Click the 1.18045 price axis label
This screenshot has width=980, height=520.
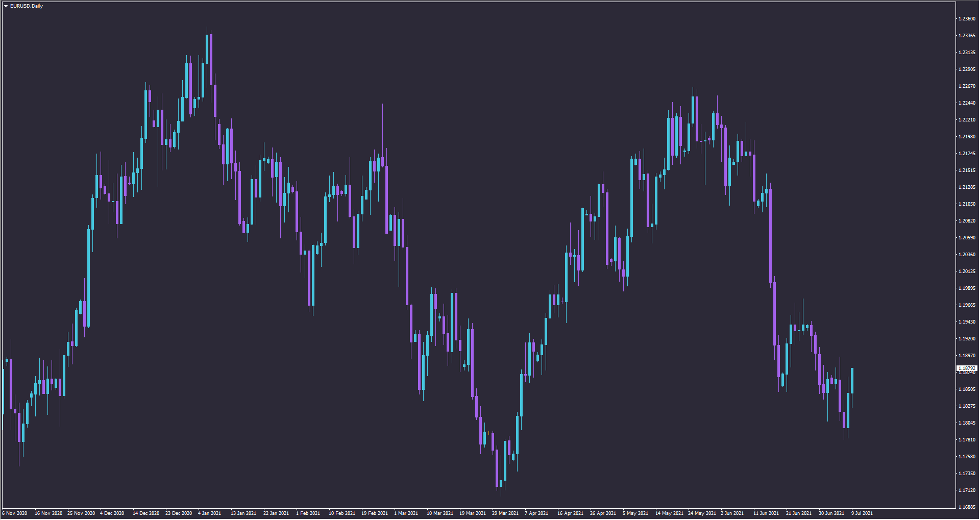click(967, 423)
